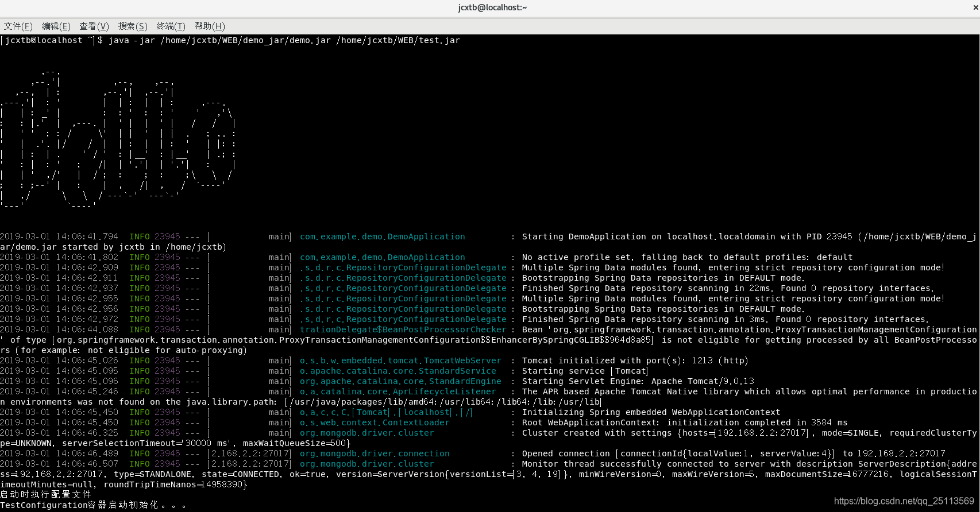The height and width of the screenshot is (512, 980).
Task: Click the TestConfiguration容器启动初始化 line
Action: 93,505
